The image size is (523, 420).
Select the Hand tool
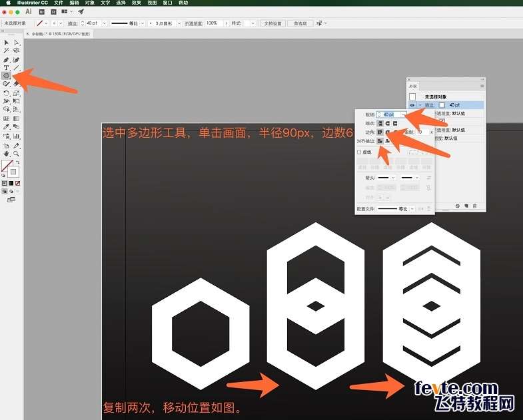(6, 154)
